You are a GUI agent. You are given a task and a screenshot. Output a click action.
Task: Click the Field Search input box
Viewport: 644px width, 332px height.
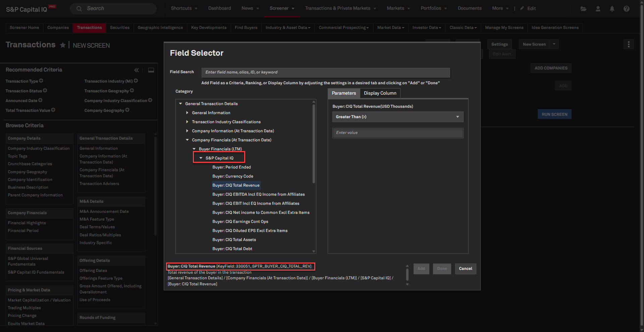tap(325, 73)
